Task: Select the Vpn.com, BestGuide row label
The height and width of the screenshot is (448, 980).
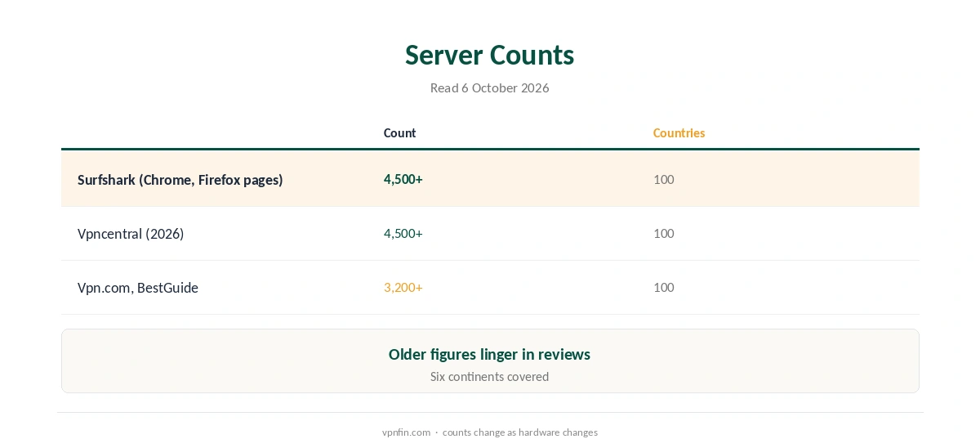Action: coord(138,287)
